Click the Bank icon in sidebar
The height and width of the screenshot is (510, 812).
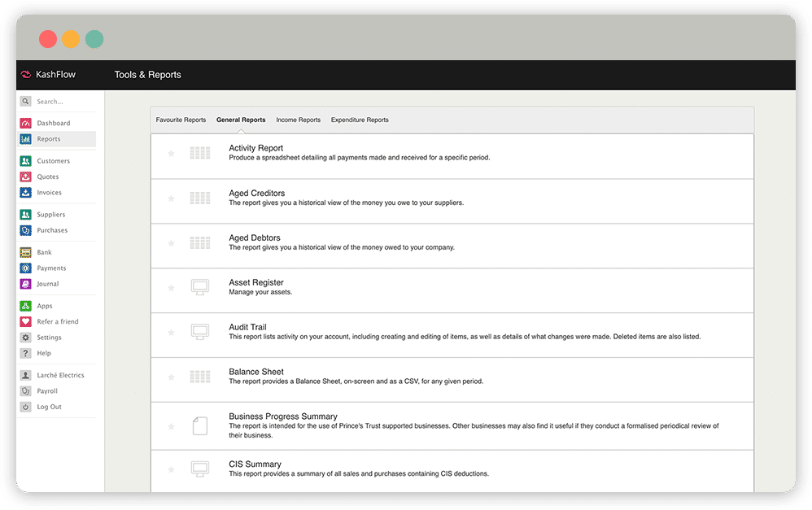(x=26, y=252)
